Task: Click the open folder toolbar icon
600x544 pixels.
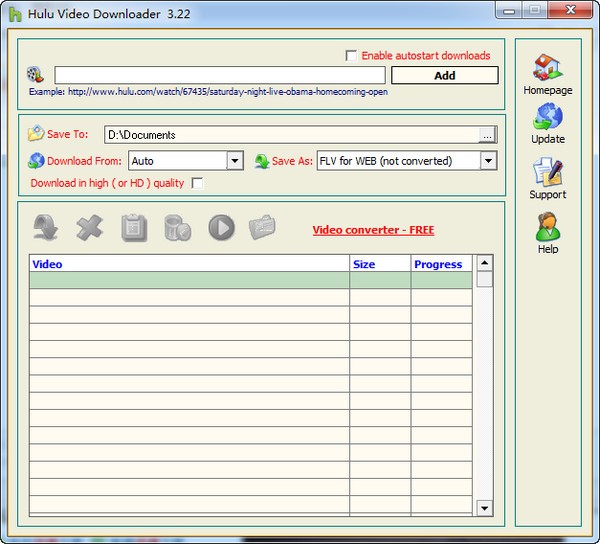Action: [x=262, y=227]
